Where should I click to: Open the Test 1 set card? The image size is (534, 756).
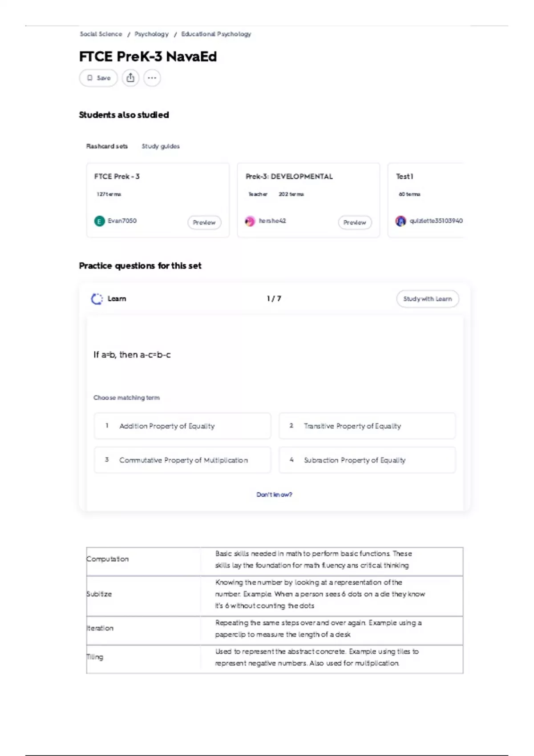point(425,200)
